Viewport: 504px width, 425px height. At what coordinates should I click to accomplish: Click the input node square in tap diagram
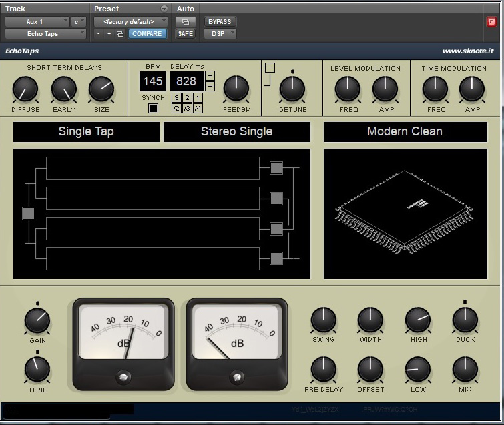28,214
